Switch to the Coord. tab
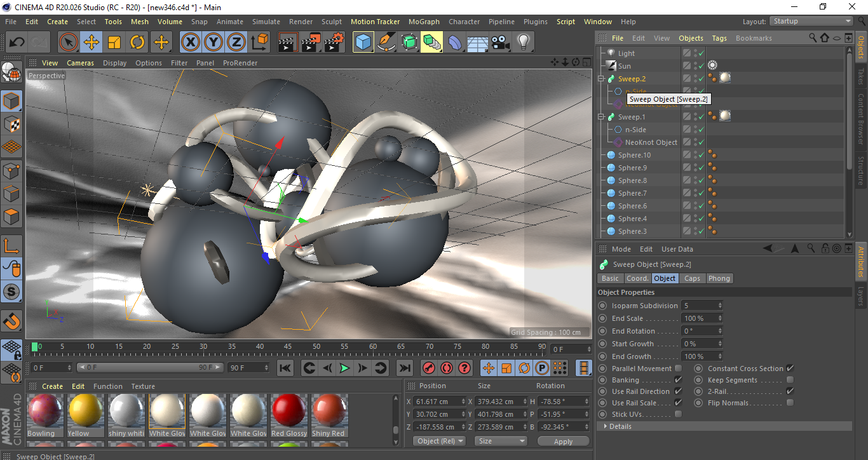 point(637,278)
